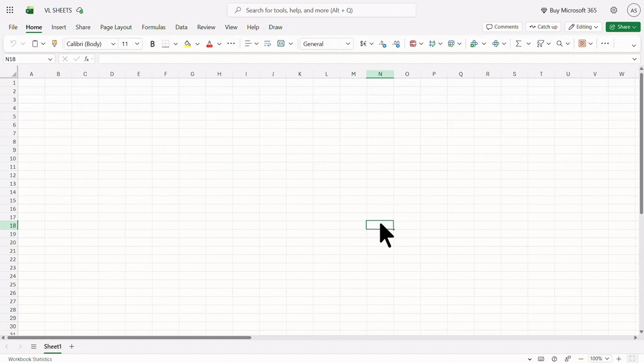Click the search box for tools
The height and width of the screenshot is (363, 644).
tap(321, 10)
